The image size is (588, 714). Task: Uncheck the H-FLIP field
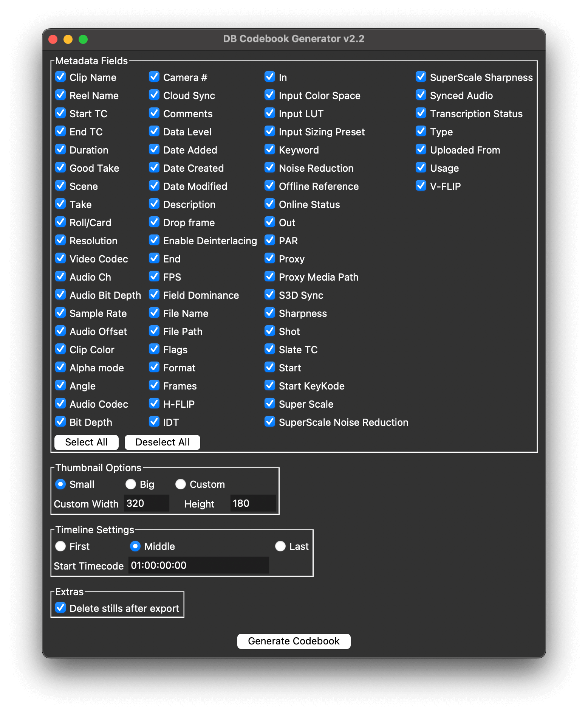pyautogui.click(x=154, y=404)
